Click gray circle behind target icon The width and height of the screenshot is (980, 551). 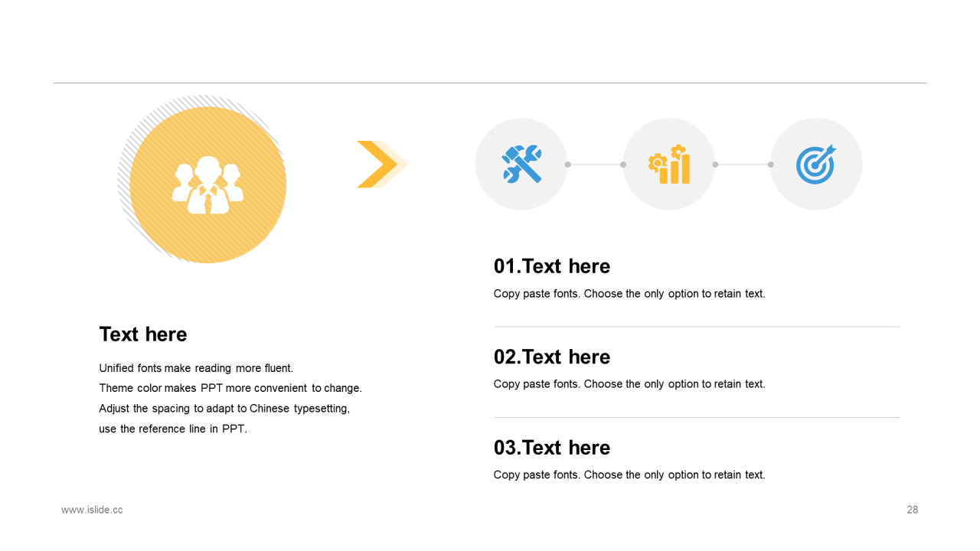point(816,164)
